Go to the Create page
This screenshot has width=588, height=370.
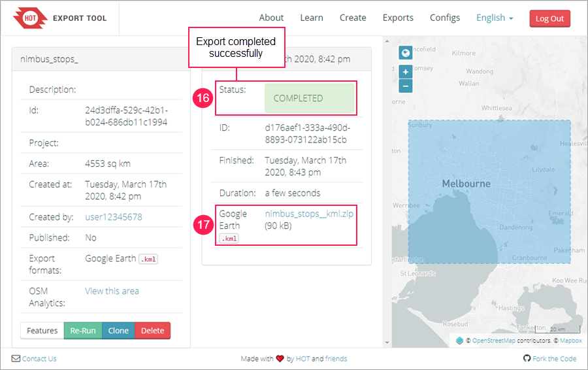pyautogui.click(x=353, y=18)
